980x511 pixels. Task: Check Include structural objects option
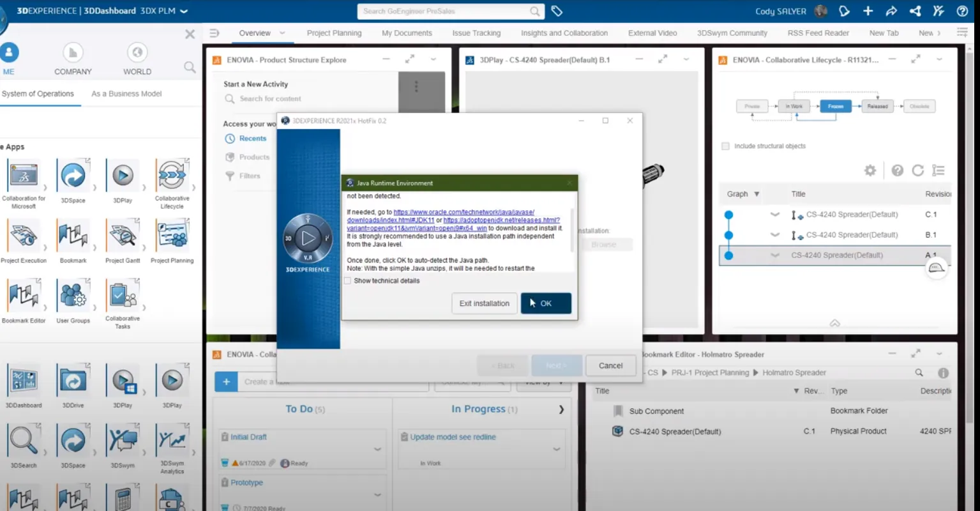pos(725,146)
